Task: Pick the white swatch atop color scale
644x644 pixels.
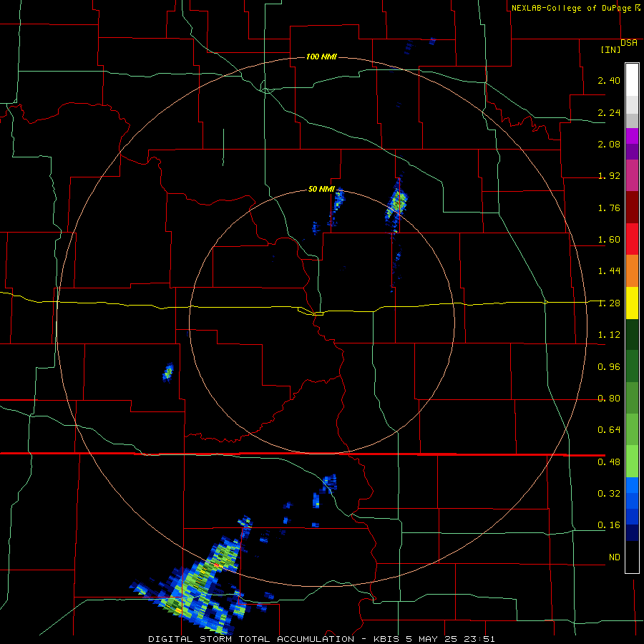Action: click(632, 79)
